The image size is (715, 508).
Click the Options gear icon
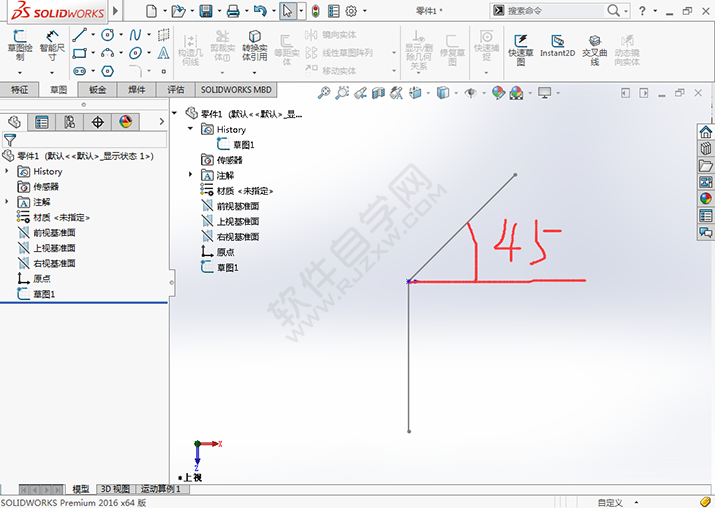pos(351,11)
